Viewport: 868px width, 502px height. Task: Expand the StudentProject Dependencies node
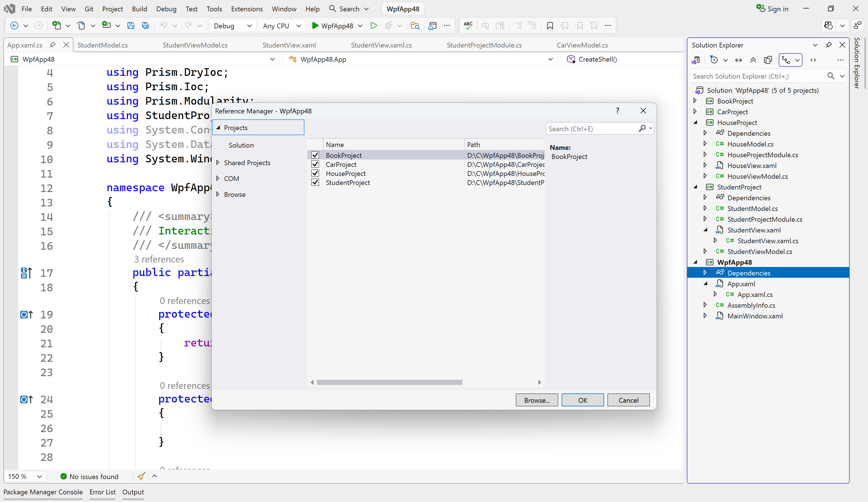pos(705,197)
